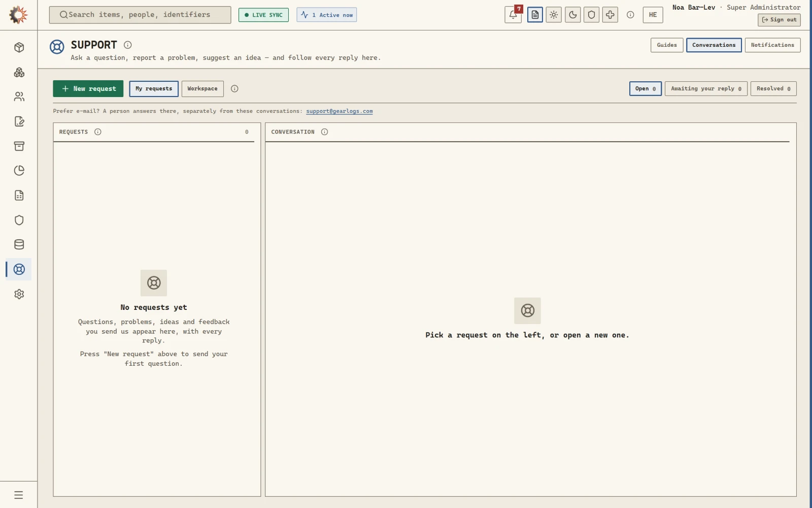Open the archive box icon in sidebar
812x508 pixels.
(19, 146)
